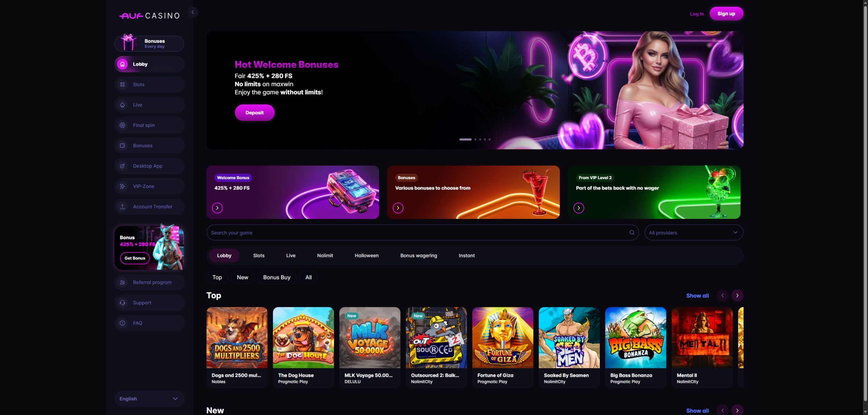The height and width of the screenshot is (415, 868).
Task: Filter games by Top chip
Action: point(217,277)
